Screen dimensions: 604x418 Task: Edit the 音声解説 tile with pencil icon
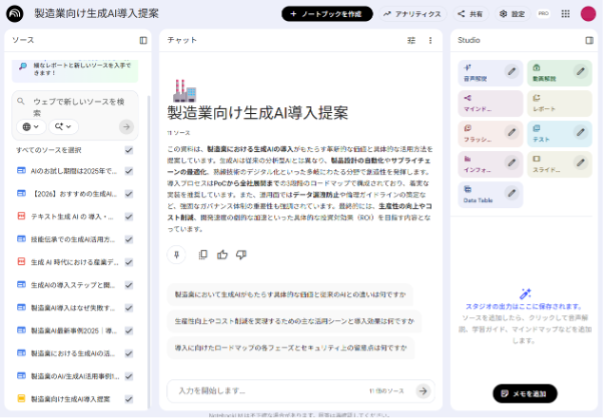512,72
